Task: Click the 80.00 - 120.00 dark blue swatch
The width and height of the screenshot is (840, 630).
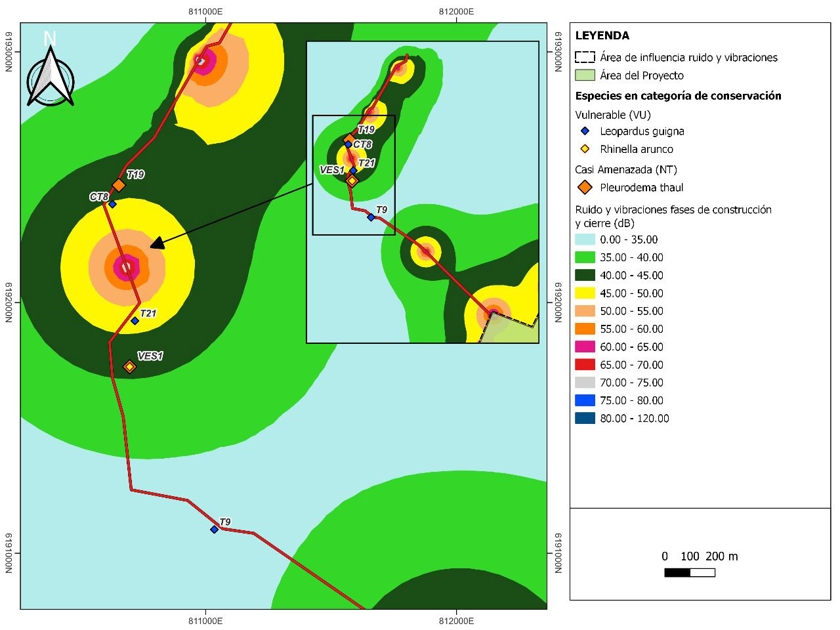Action: click(585, 419)
